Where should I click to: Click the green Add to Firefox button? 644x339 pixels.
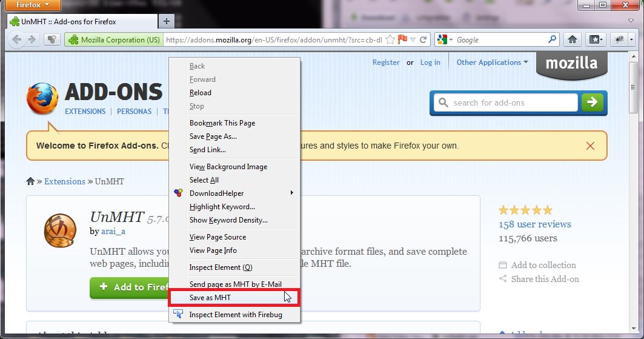tap(130, 287)
